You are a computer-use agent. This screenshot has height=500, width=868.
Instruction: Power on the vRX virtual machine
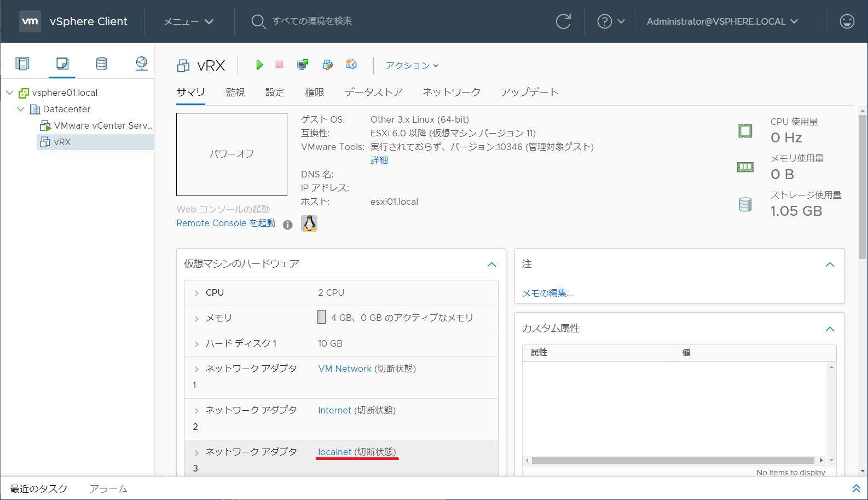259,65
